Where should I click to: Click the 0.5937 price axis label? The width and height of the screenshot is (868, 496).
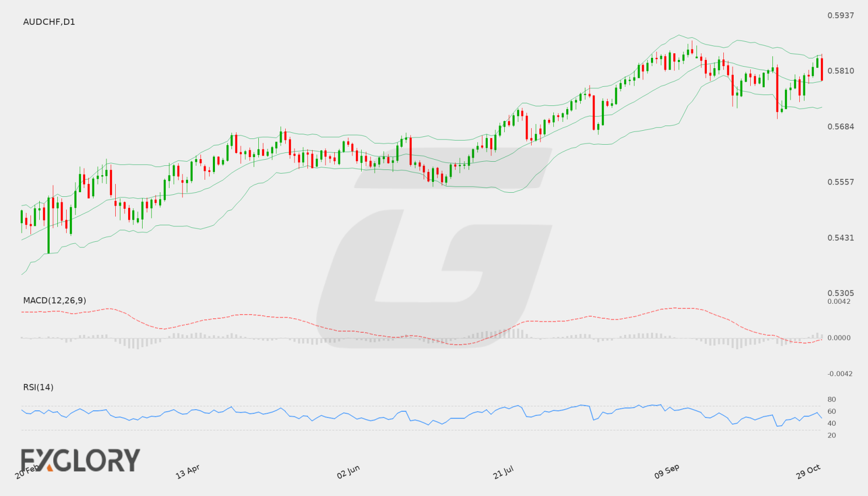[x=841, y=16]
